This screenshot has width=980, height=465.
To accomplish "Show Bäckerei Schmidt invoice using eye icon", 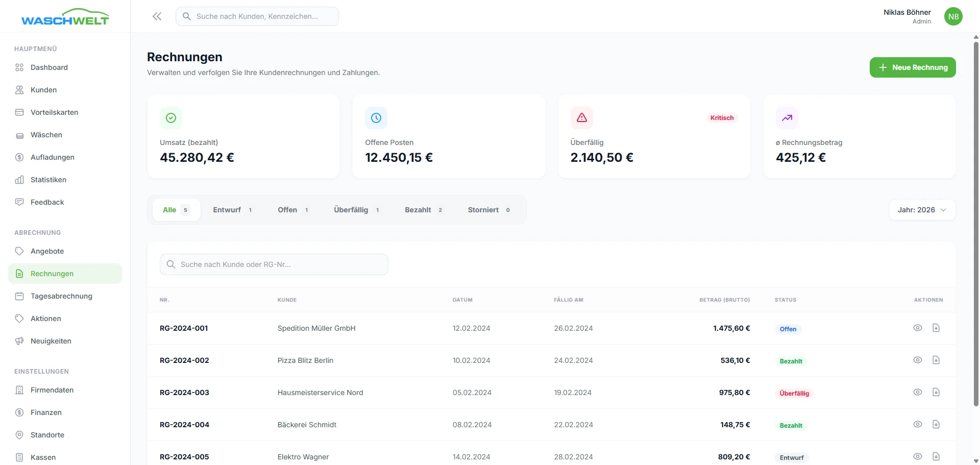I will point(917,424).
